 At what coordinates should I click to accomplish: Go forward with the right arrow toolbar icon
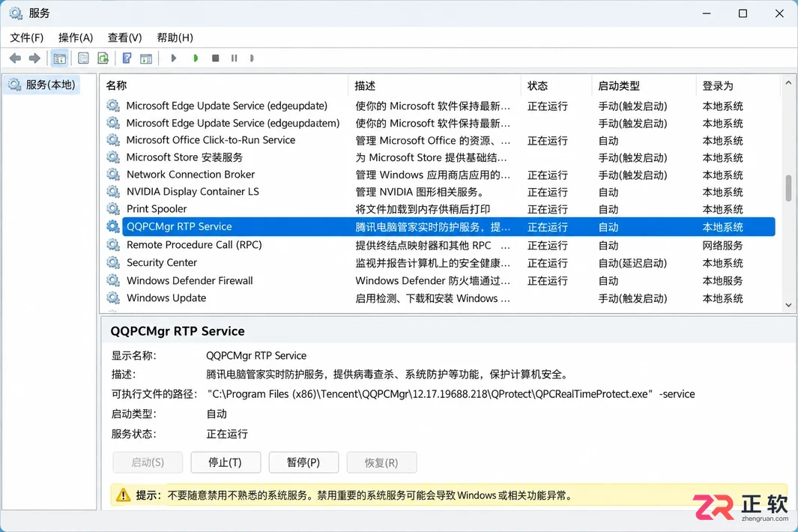point(34,58)
